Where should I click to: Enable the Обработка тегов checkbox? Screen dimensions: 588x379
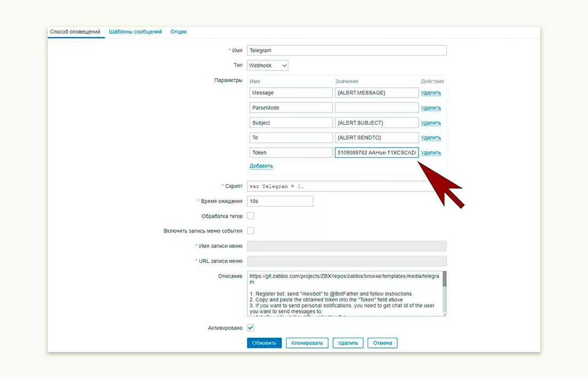(x=250, y=216)
